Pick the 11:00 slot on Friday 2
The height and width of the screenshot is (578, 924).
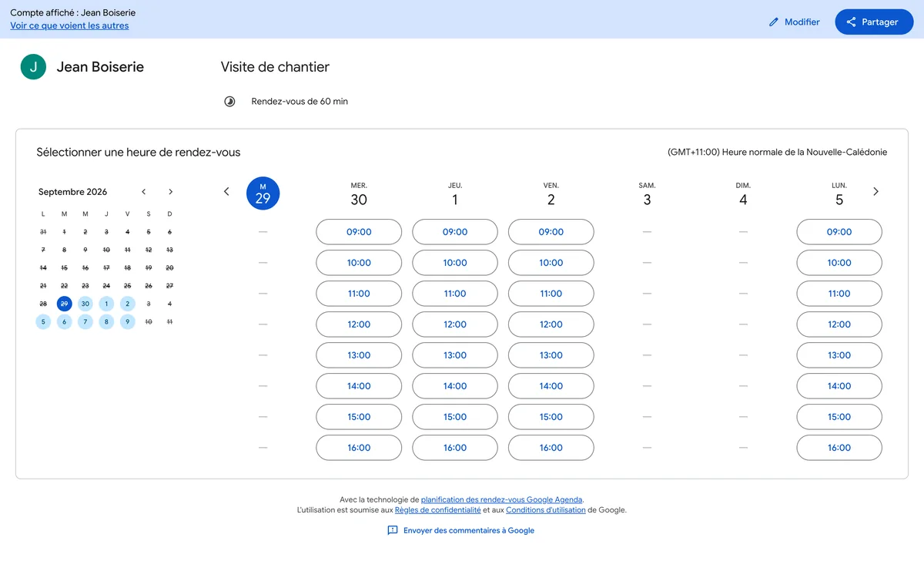(551, 294)
